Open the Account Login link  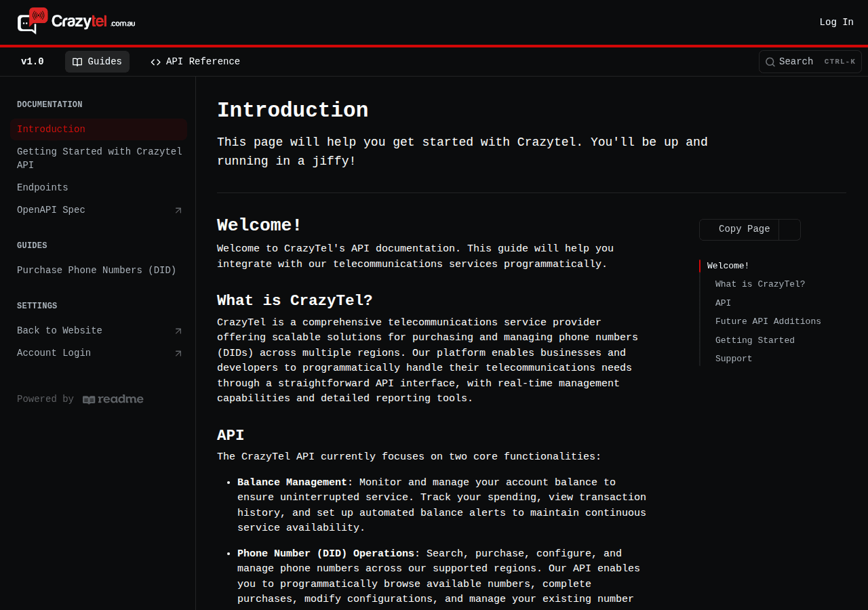(x=99, y=353)
